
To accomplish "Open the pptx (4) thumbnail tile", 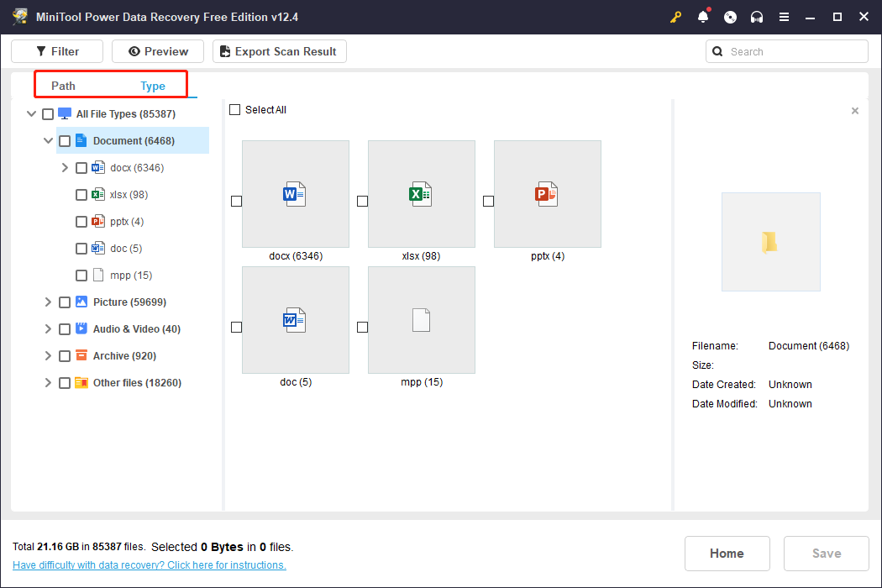I will point(548,194).
